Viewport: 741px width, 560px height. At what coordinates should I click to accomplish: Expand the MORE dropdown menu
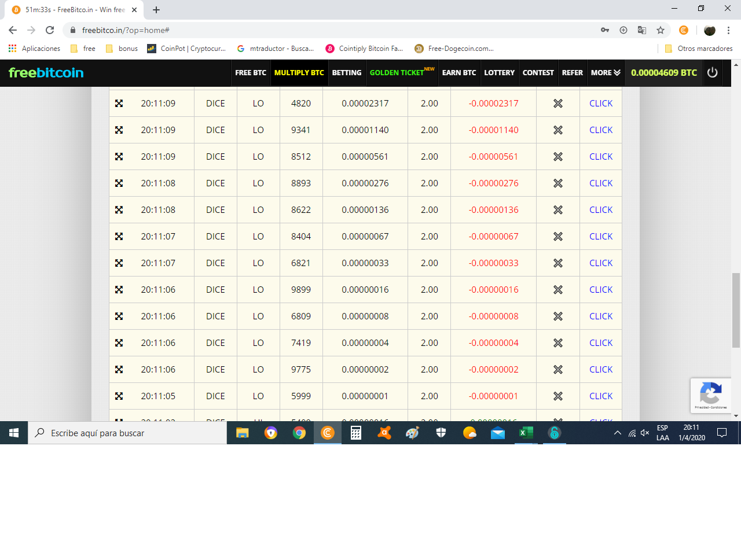coord(606,73)
